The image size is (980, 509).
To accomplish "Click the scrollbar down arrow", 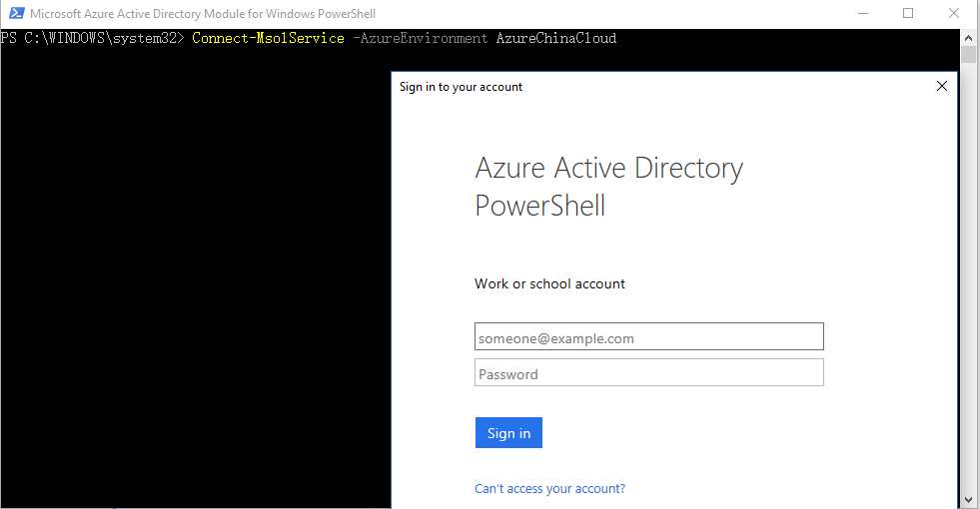I will (968, 499).
